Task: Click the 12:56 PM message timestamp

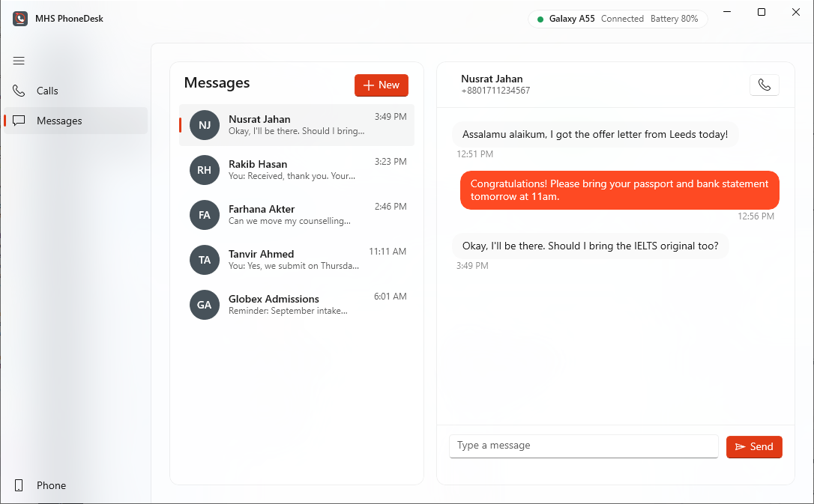Action: coord(756,216)
